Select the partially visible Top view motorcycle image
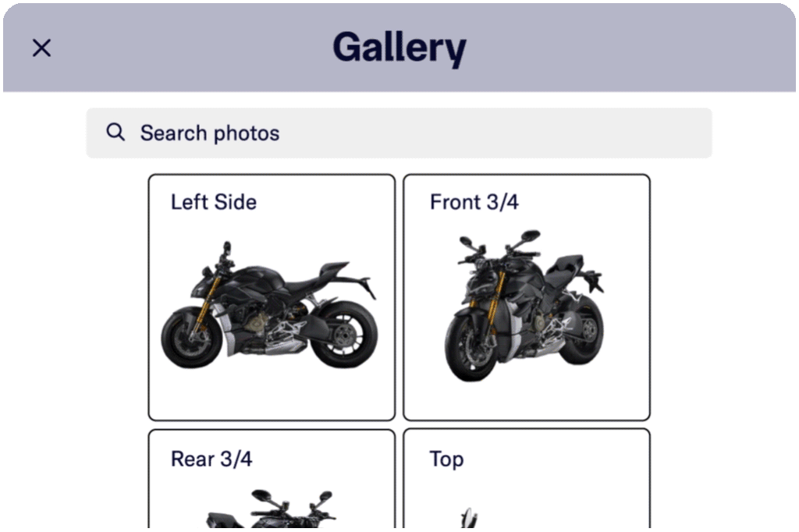 [x=469, y=517]
